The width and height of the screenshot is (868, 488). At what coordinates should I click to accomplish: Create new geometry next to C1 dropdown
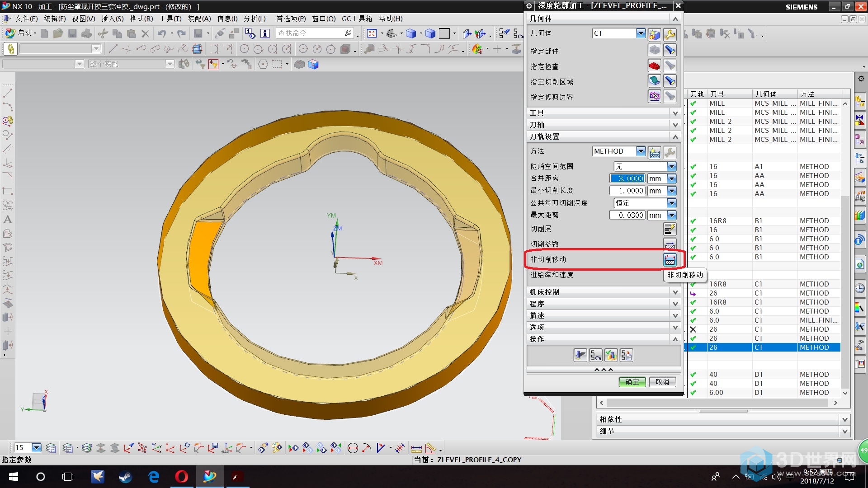654,34
